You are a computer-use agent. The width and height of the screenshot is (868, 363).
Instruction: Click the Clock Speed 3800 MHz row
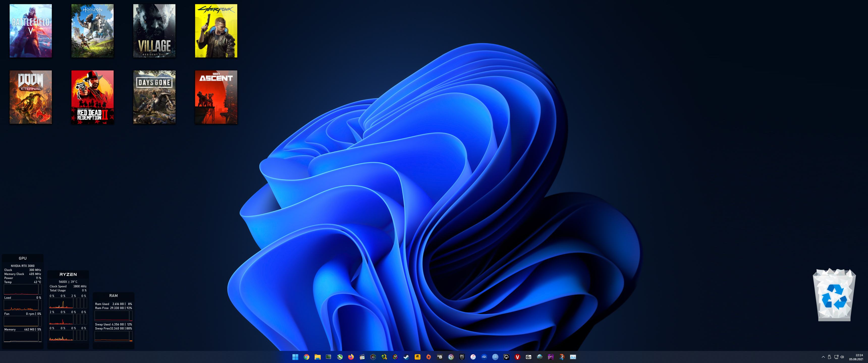click(x=68, y=286)
